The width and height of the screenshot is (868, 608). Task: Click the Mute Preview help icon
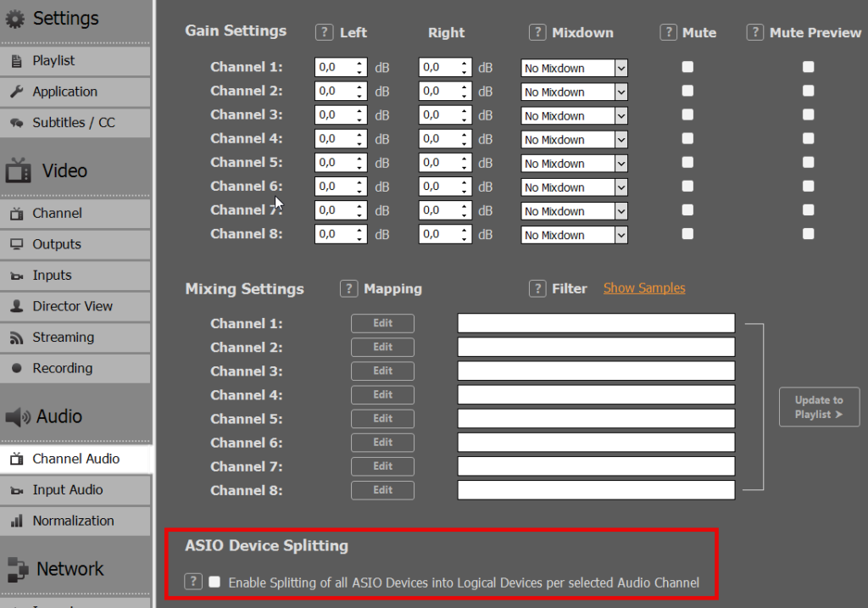pyautogui.click(x=755, y=32)
